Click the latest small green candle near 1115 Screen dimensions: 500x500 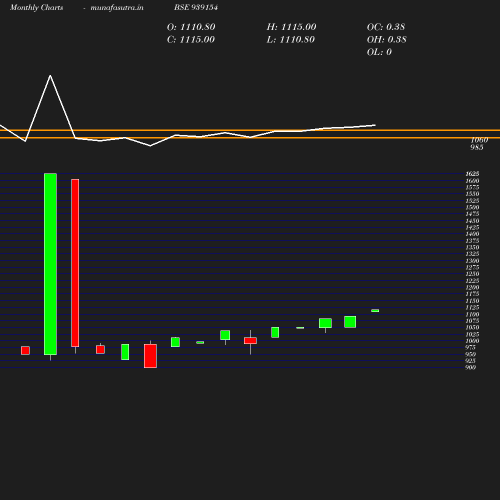click(375, 310)
